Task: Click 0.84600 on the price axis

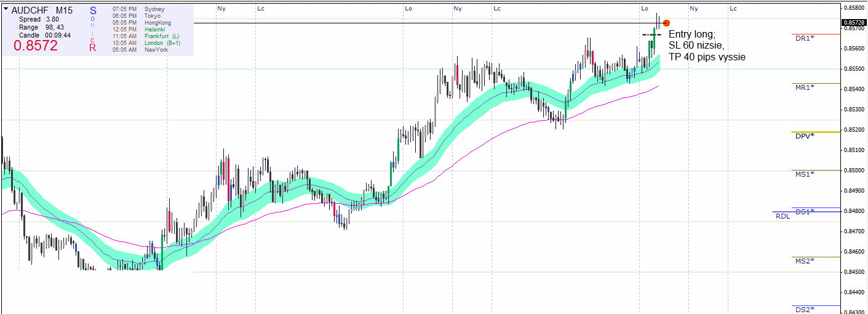Action: point(853,252)
